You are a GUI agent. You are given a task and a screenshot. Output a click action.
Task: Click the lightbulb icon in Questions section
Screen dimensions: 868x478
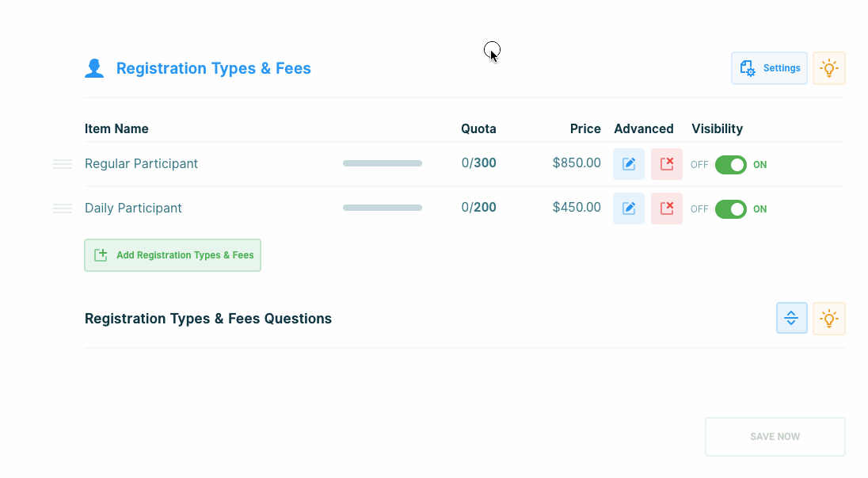point(829,319)
